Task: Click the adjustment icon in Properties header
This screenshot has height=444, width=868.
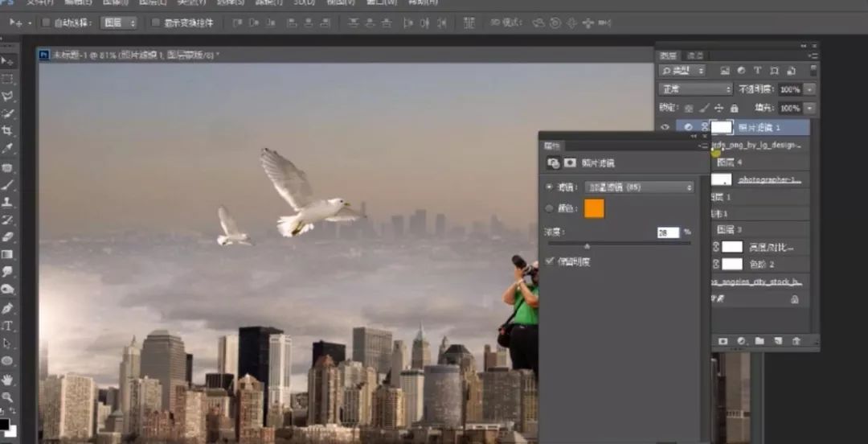Action: tap(552, 163)
